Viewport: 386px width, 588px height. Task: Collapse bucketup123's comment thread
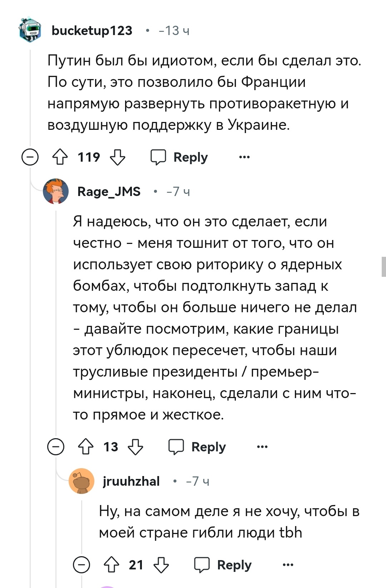coord(30,157)
